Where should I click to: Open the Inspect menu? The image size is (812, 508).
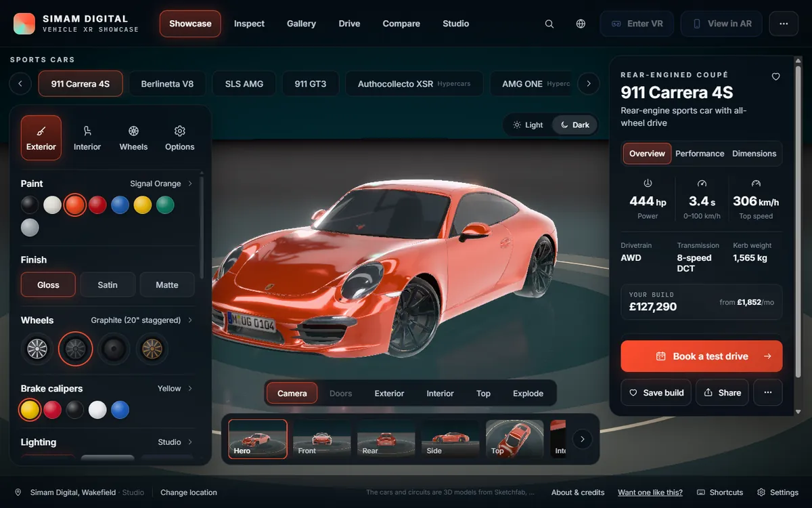pyautogui.click(x=249, y=24)
